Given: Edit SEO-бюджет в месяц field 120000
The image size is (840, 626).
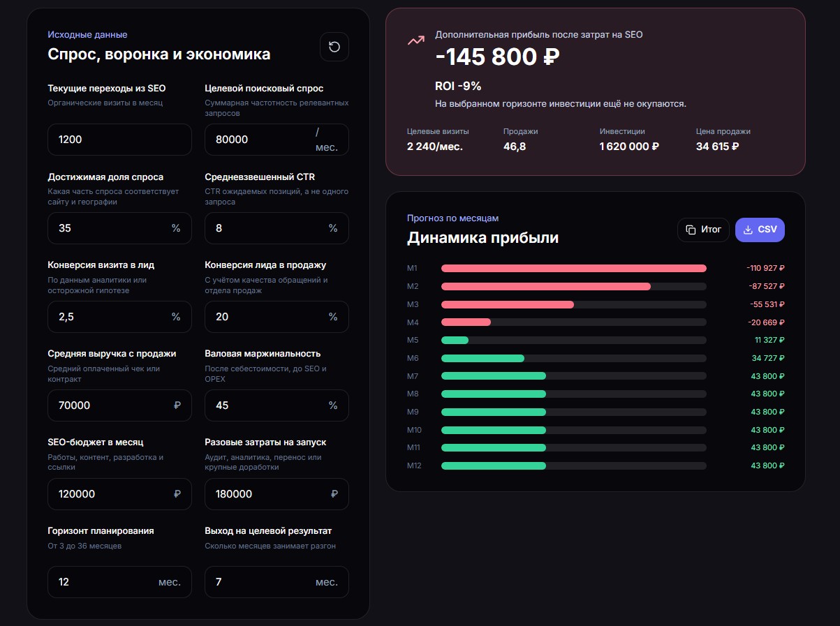Looking at the screenshot, I should 119,494.
